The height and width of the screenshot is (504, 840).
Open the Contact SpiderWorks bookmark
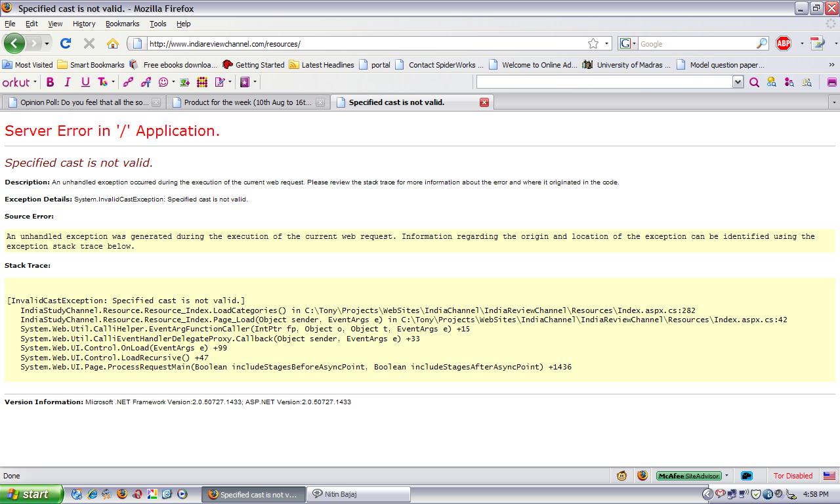pos(439,65)
